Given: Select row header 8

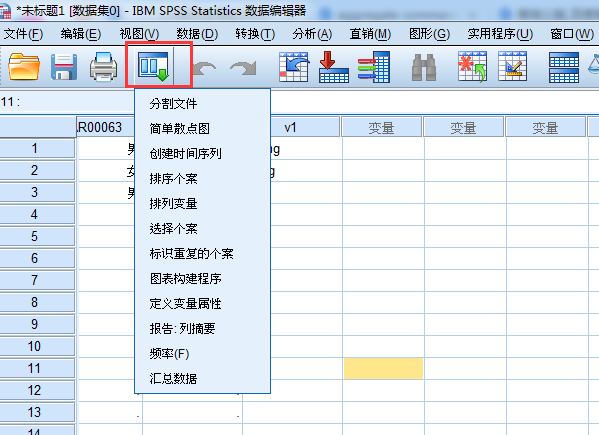Looking at the screenshot, I should 37,302.
